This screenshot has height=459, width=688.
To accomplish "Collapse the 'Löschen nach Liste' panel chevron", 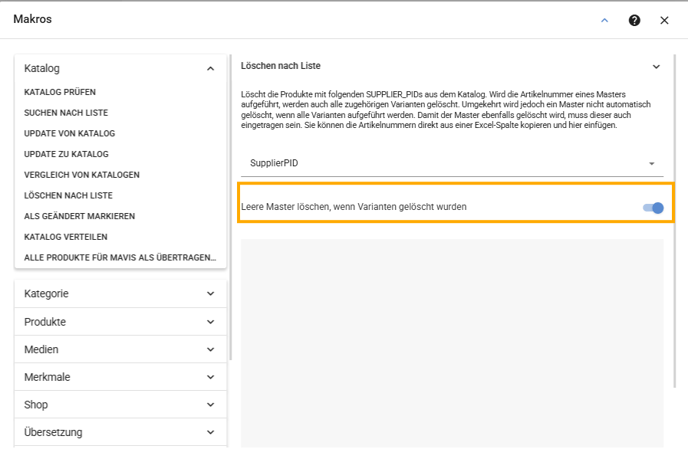I will (x=656, y=67).
